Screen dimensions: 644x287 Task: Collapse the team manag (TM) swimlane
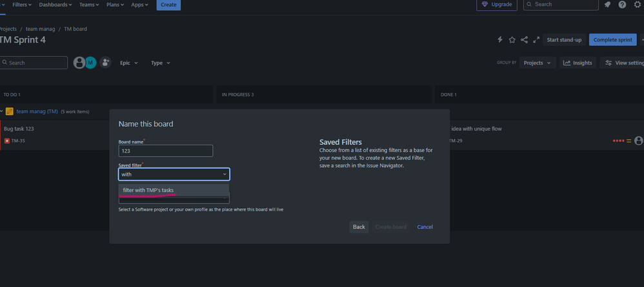1,111
